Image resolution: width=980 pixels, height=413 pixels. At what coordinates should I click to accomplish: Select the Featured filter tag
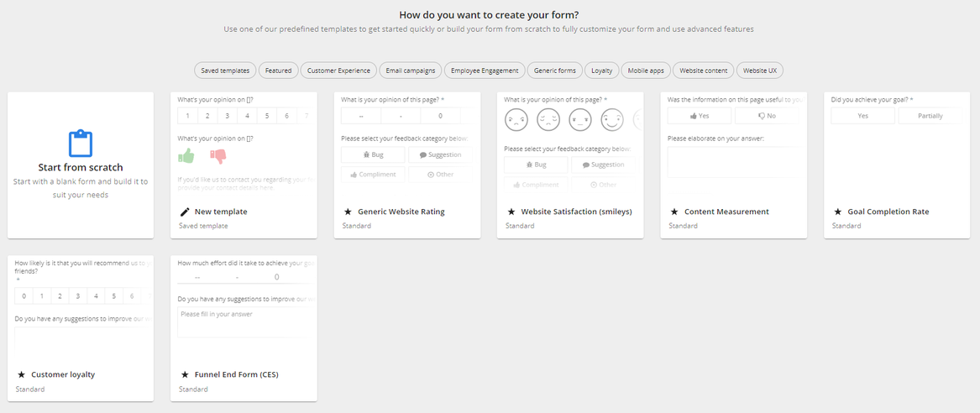(278, 71)
